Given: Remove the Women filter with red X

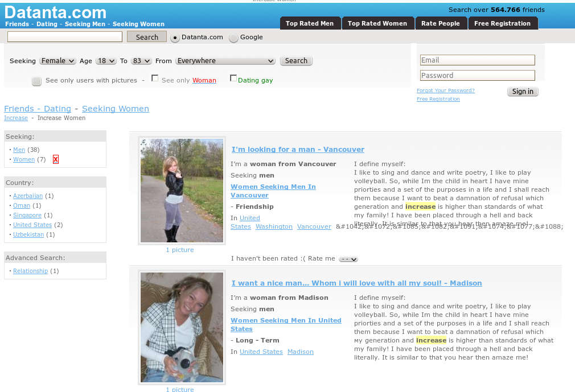Looking at the screenshot, I should [x=56, y=159].
